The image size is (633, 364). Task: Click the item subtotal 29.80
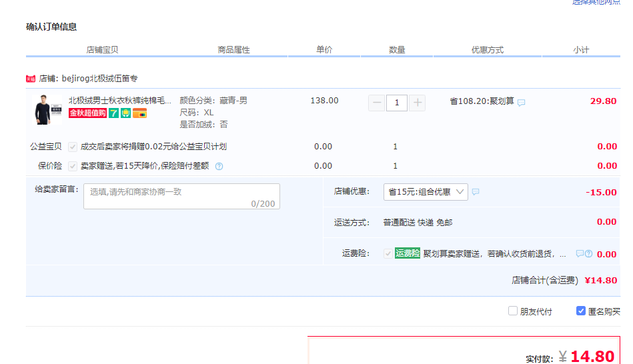(603, 101)
